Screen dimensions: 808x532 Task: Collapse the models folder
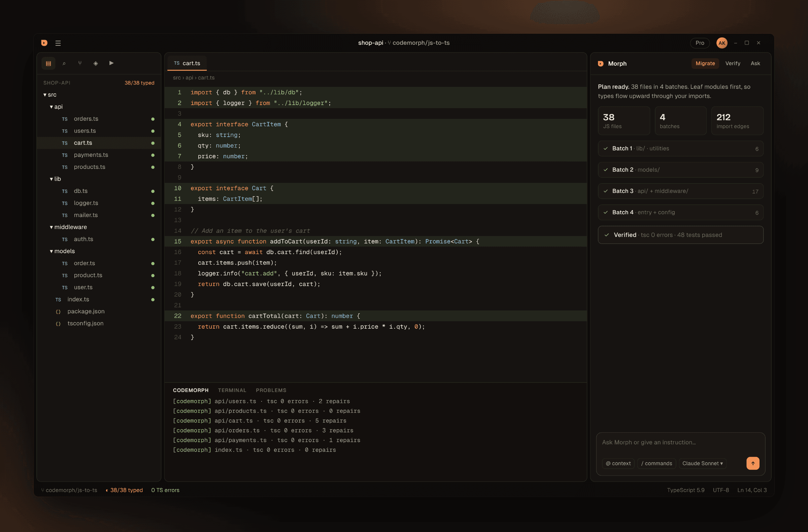[62, 251]
